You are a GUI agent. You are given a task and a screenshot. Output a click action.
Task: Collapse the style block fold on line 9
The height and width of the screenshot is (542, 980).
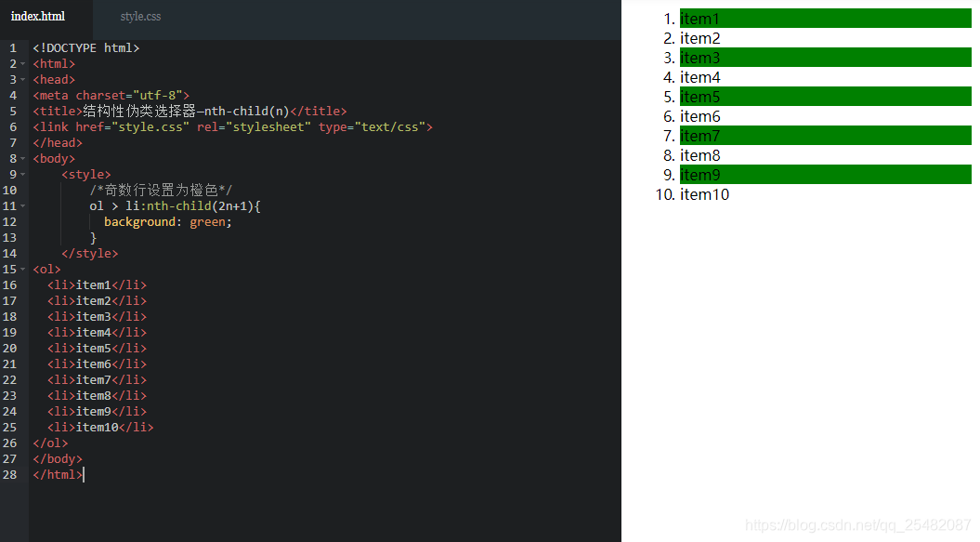(23, 175)
